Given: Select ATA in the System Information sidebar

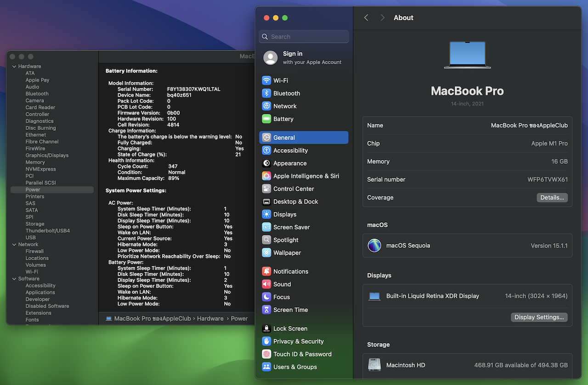Looking at the screenshot, I should point(30,73).
